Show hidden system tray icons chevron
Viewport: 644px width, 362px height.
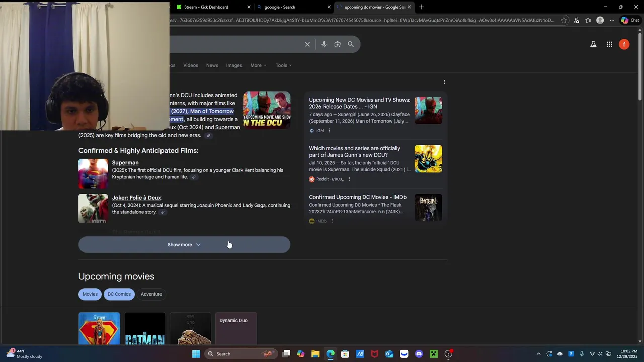coord(538,354)
